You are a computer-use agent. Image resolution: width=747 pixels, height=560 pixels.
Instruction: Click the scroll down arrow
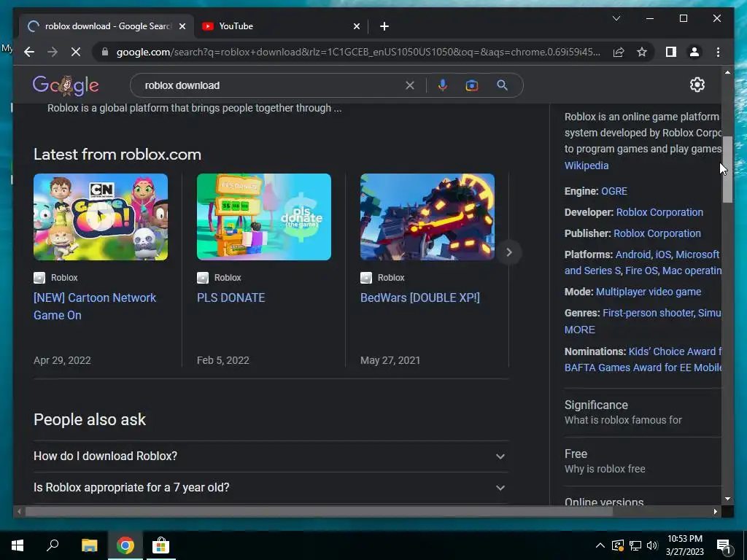[727, 499]
